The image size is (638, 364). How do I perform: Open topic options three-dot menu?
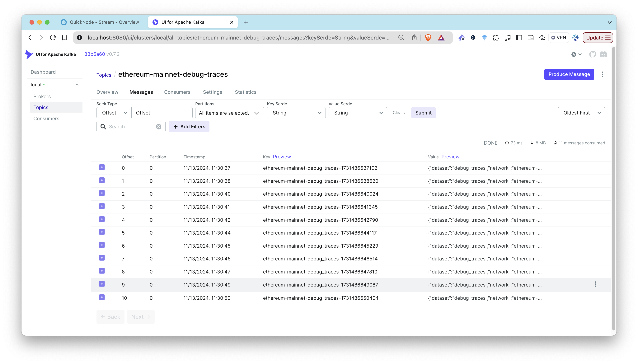(x=602, y=74)
